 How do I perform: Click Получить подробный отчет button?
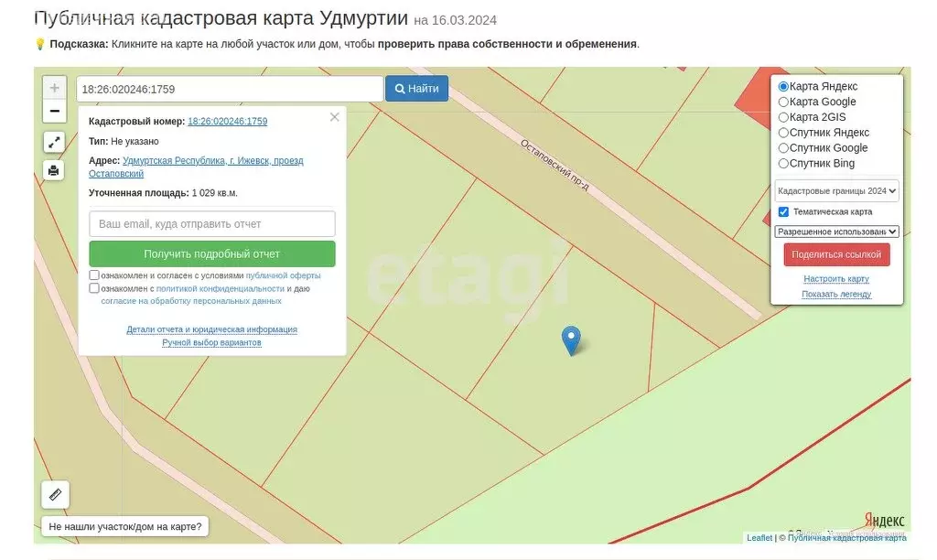[212, 254]
